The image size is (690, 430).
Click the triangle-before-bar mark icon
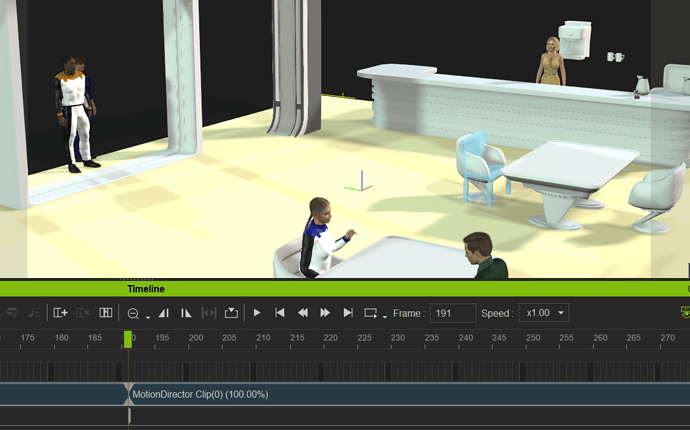(x=164, y=313)
